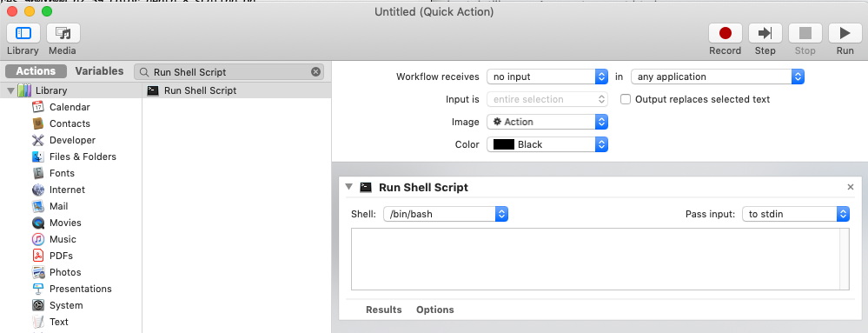868x333 pixels.
Task: Click the Presentations category icon
Action: point(38,289)
